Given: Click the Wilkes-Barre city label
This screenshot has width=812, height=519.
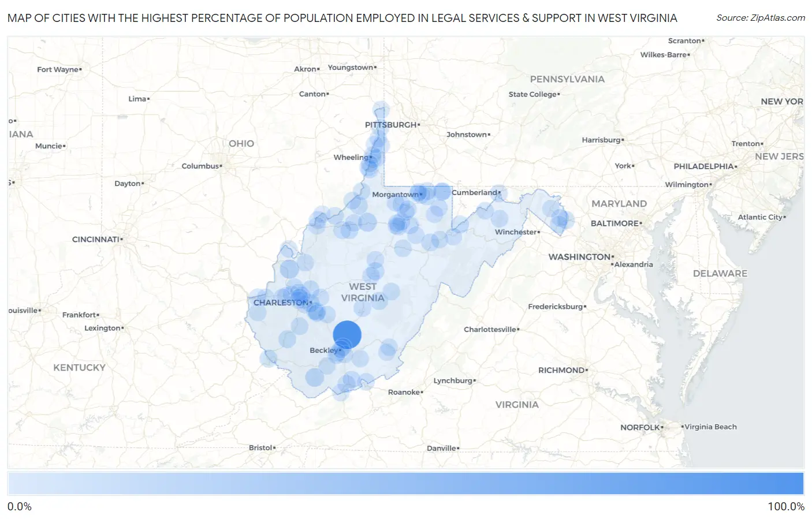Looking at the screenshot, I should pos(664,55).
